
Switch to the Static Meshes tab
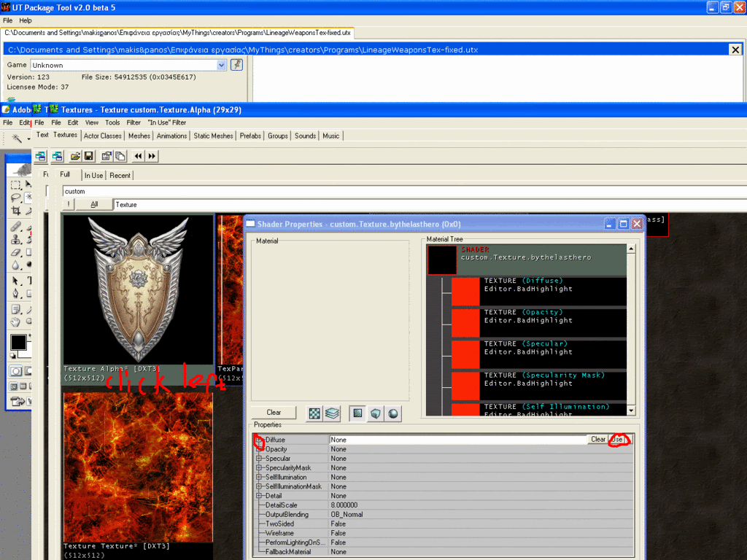pyautogui.click(x=214, y=136)
